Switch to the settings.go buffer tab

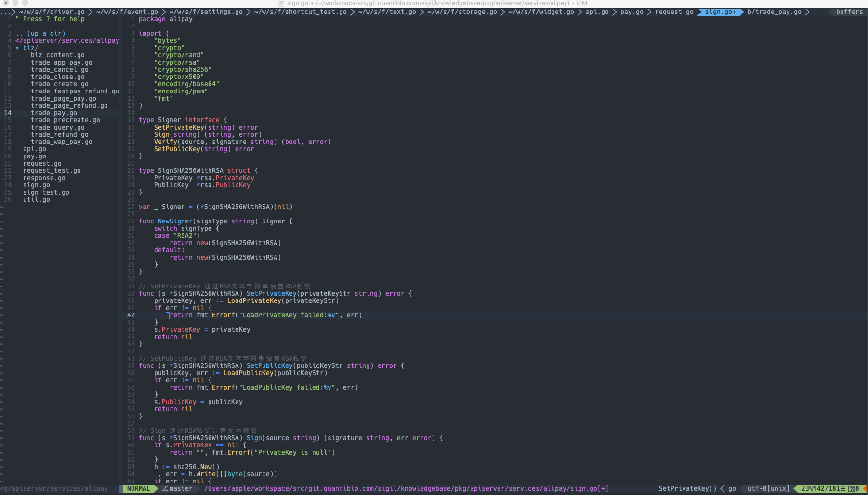coord(206,12)
